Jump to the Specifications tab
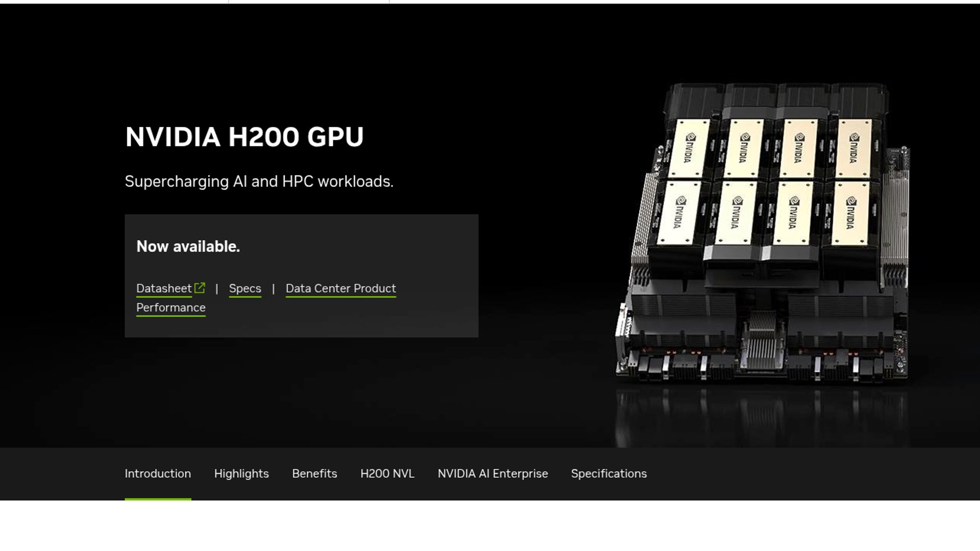 [x=609, y=473]
